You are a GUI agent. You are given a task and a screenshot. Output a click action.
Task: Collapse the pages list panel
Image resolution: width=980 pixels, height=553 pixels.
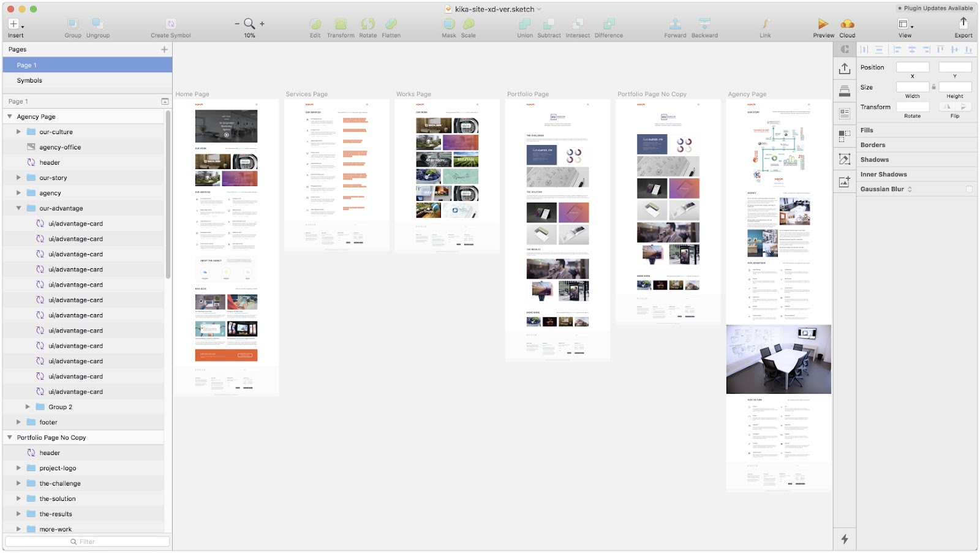[x=165, y=101]
